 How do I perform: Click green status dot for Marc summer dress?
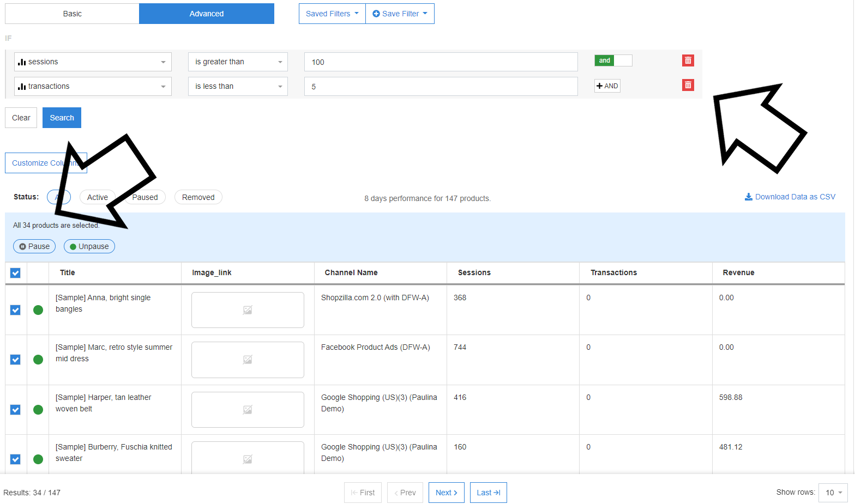click(38, 360)
